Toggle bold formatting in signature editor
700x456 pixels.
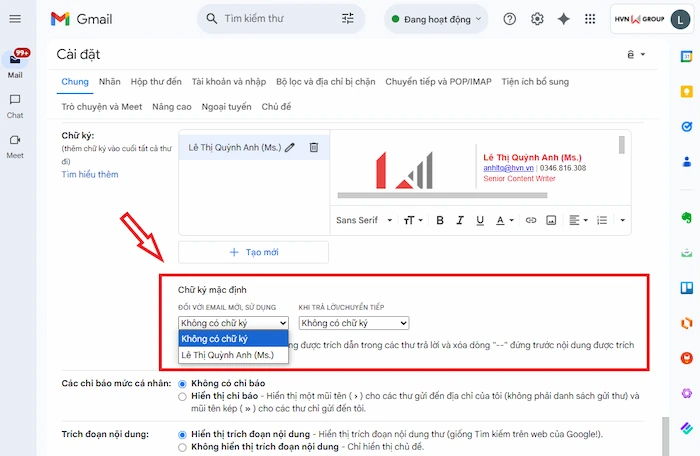click(439, 219)
